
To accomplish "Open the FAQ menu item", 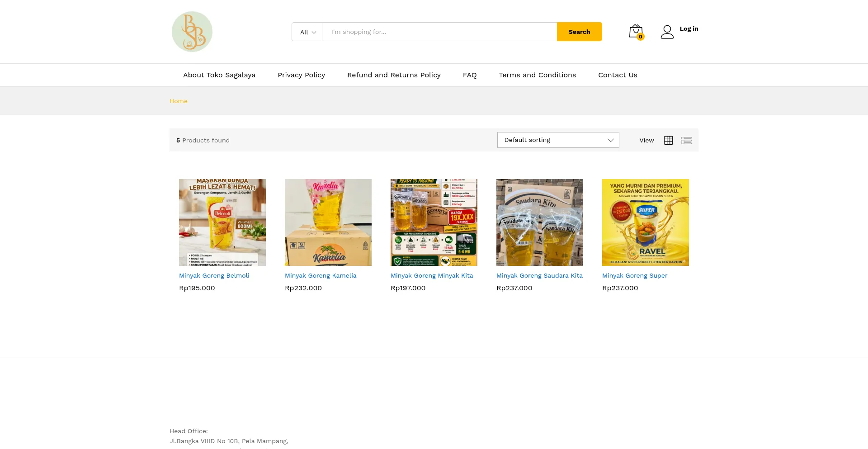I will click(470, 75).
